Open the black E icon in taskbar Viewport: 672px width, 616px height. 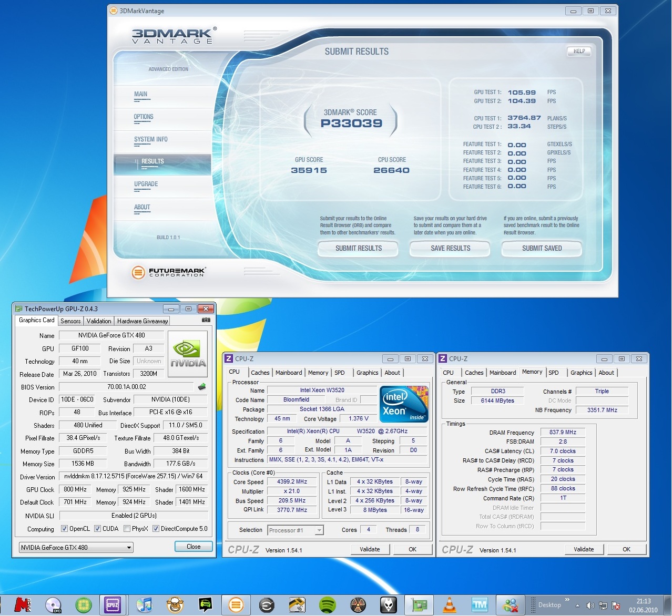click(x=267, y=605)
